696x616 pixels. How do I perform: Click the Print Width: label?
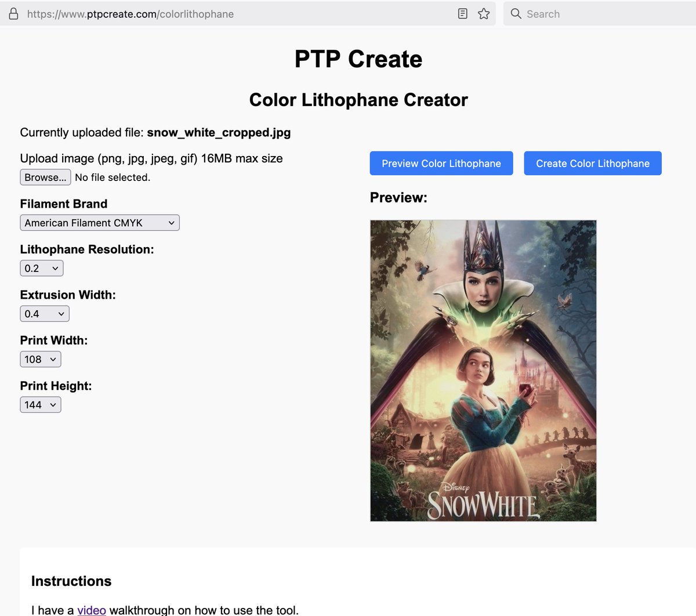[x=54, y=340]
